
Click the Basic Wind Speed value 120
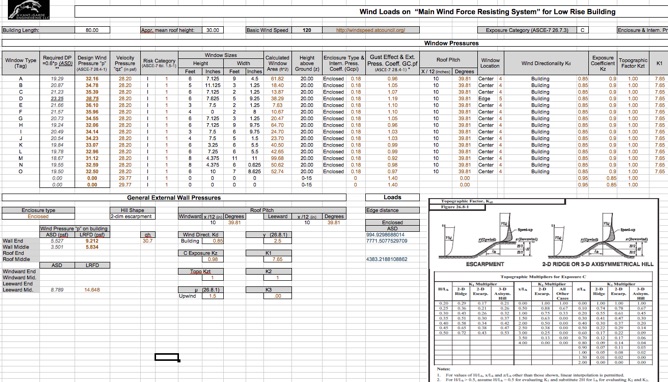(x=307, y=30)
